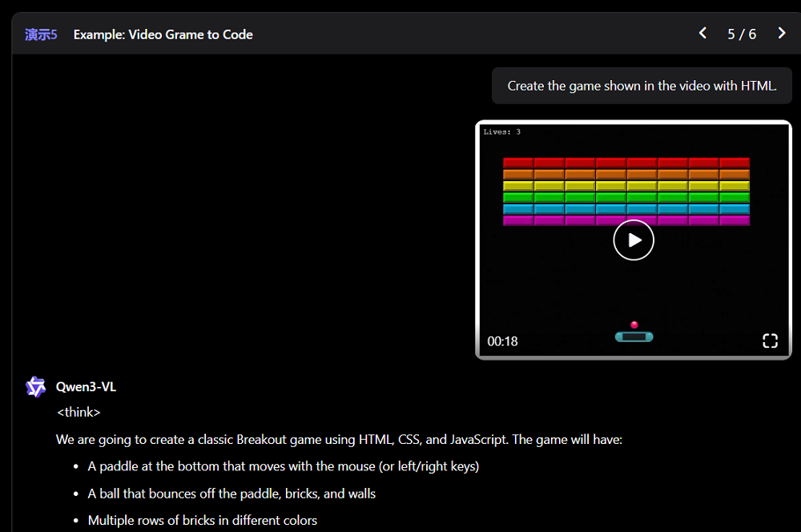Image resolution: width=801 pixels, height=532 pixels.
Task: Click the pink ball in the video
Action: 634,324
